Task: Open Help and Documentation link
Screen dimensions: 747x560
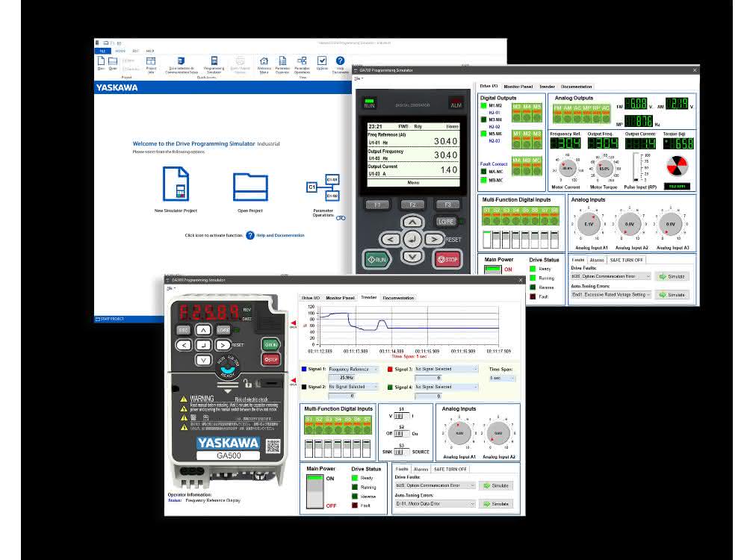Action: (280, 235)
